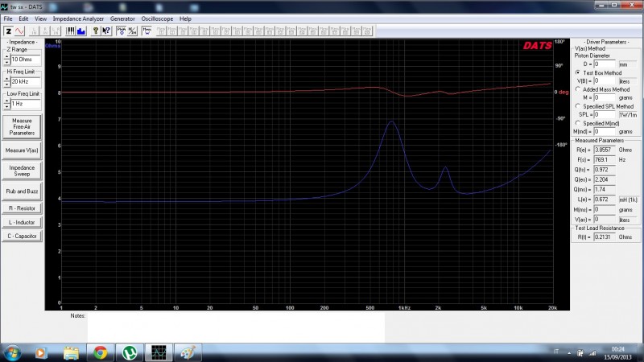Image resolution: width=644 pixels, height=362 pixels.
Task: Click the network signal tray icon
Action: click(x=592, y=352)
